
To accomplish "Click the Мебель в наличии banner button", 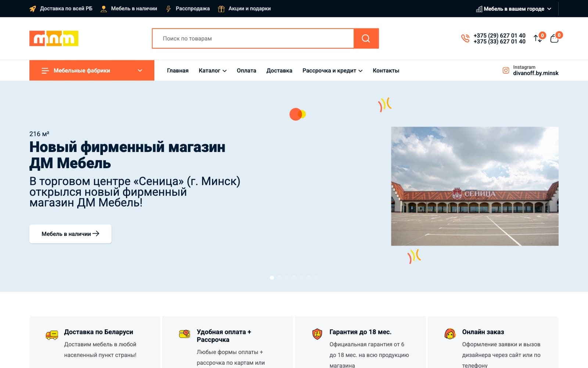I will tap(70, 234).
